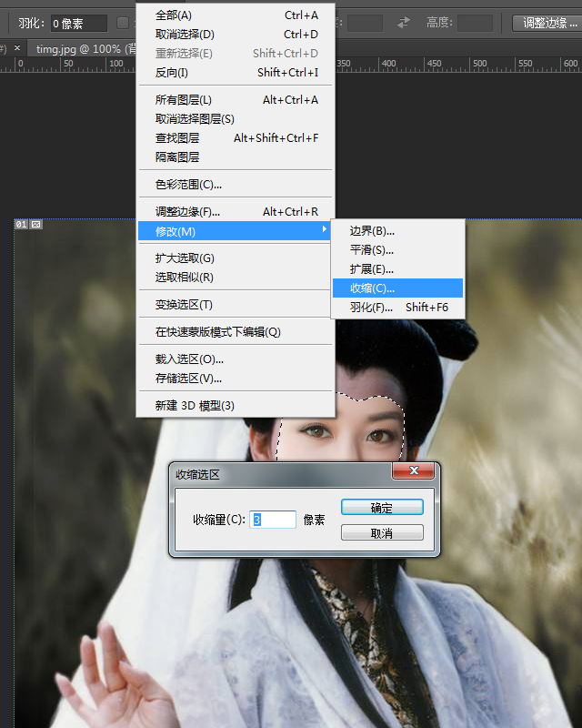Click the 宽度 width input field
Image resolution: width=582 pixels, height=728 pixels.
pos(365,23)
